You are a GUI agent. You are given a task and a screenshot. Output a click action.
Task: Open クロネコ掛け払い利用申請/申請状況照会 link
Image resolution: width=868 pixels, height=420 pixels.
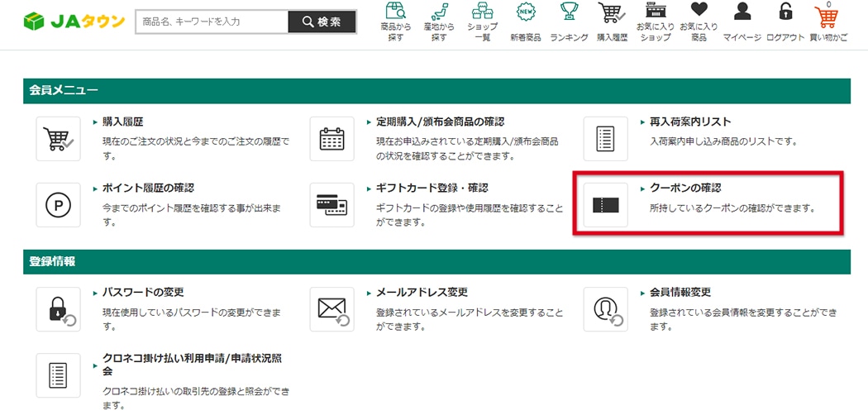tap(193, 364)
